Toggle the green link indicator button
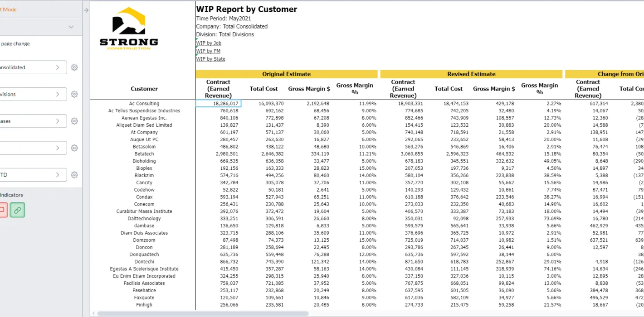The width and height of the screenshot is (644, 317). pyautogui.click(x=17, y=210)
